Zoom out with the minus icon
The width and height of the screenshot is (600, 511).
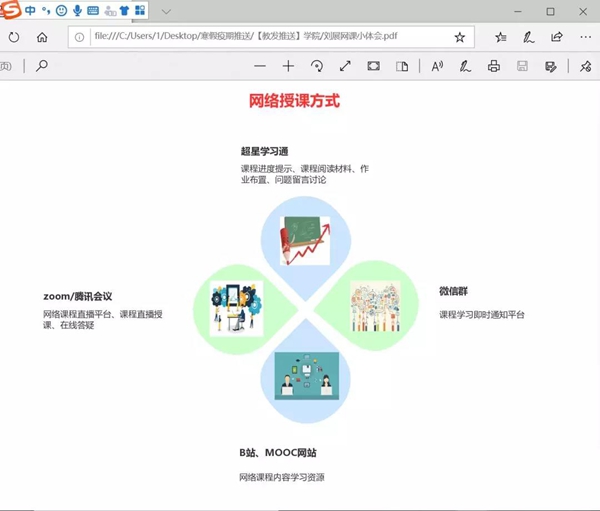point(260,66)
